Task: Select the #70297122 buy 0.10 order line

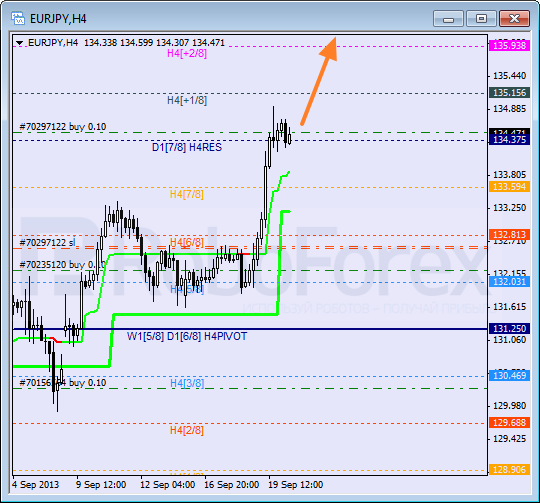Action: [63, 127]
